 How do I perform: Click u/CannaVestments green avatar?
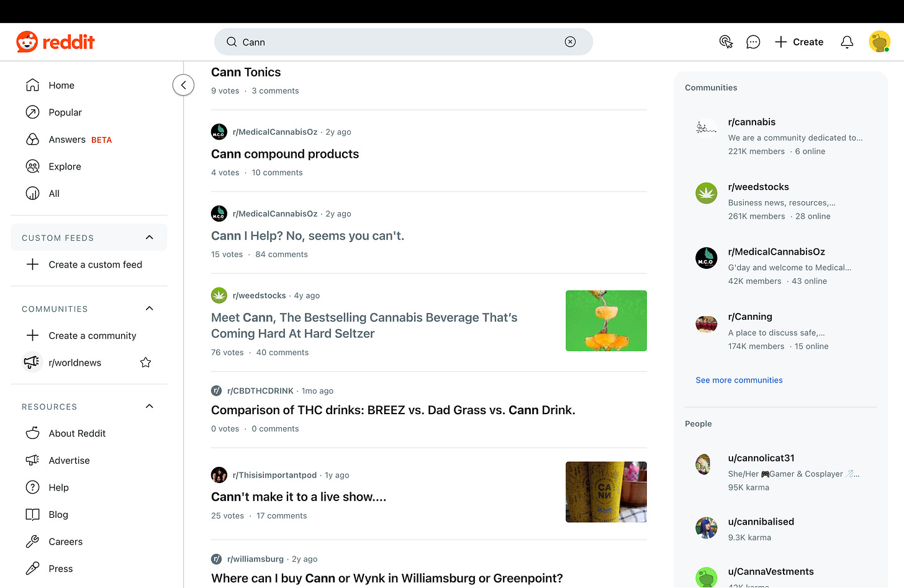click(x=707, y=577)
